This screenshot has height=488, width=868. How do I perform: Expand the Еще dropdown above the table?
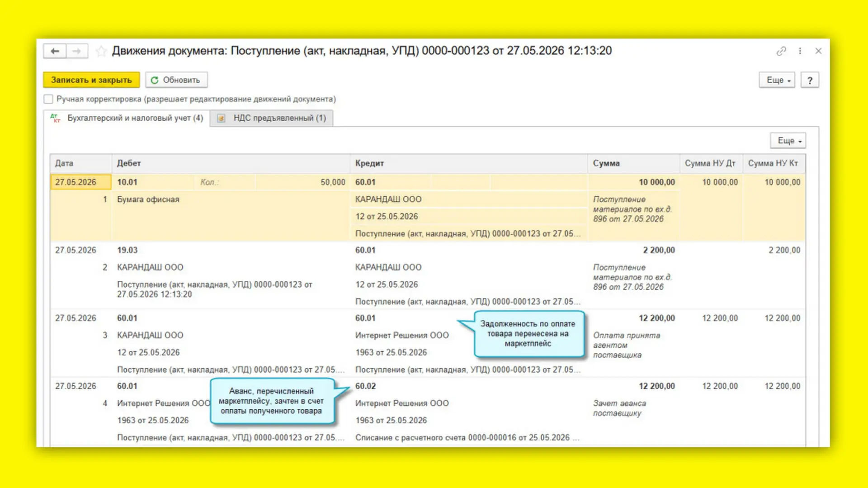point(788,141)
